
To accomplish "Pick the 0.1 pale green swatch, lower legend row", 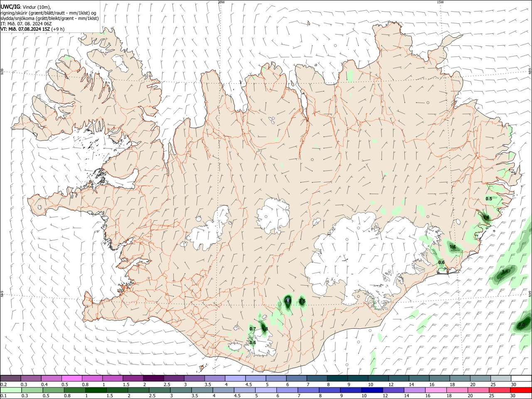I will 10,390.
